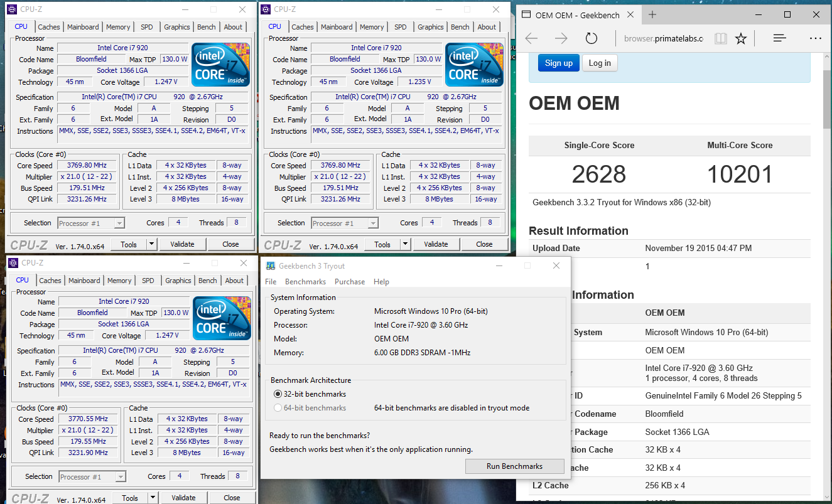Image resolution: width=832 pixels, height=504 pixels.
Task: Add page to favorites star icon
Action: 741,38
